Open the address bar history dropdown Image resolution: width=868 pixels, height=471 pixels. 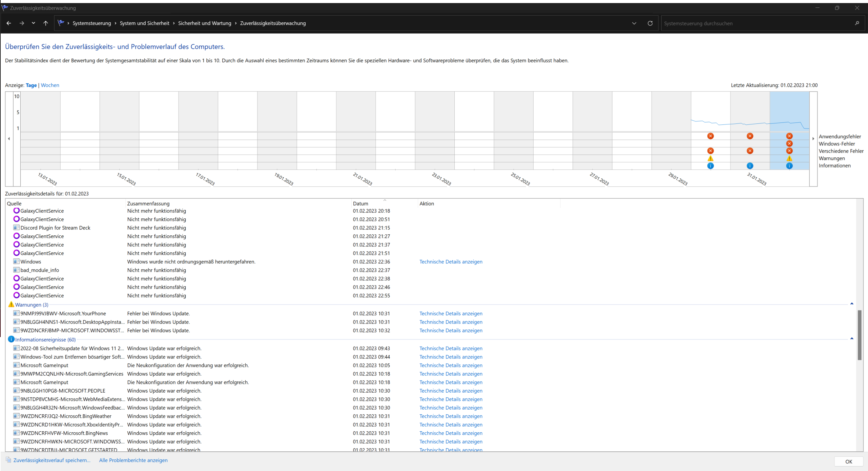pos(634,23)
